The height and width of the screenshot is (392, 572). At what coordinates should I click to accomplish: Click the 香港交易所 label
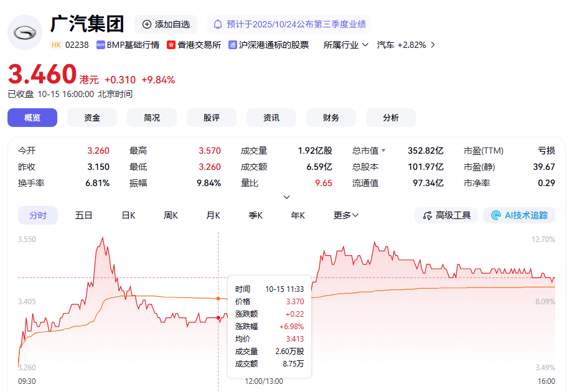pyautogui.click(x=199, y=45)
